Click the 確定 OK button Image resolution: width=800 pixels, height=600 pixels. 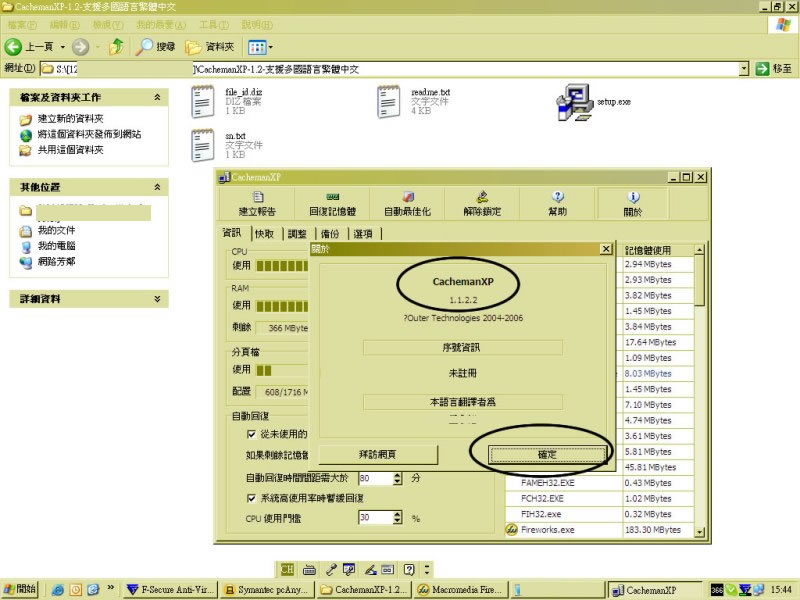coord(547,454)
